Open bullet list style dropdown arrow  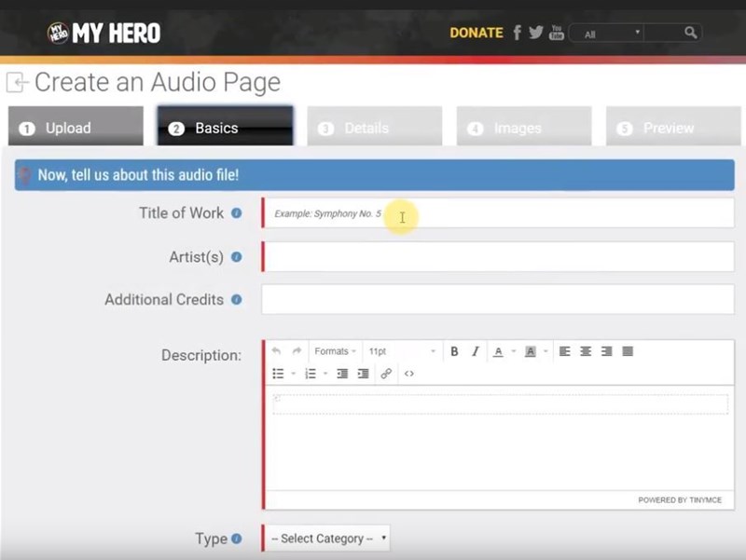[294, 374]
